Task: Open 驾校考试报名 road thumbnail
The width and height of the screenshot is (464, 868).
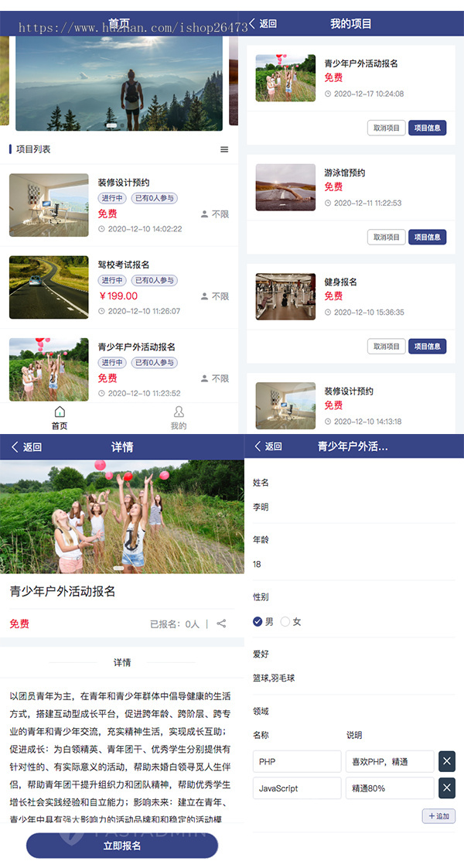Action: click(x=49, y=287)
